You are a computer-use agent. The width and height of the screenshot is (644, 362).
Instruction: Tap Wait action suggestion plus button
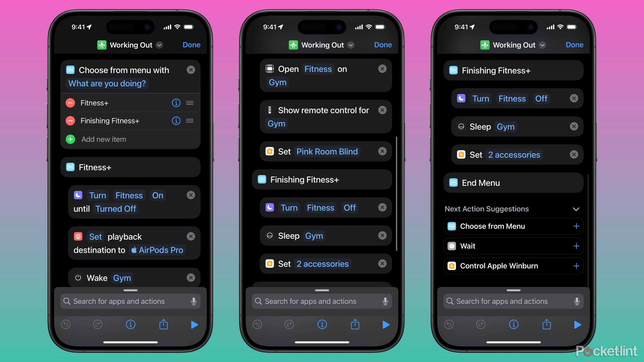pyautogui.click(x=576, y=246)
